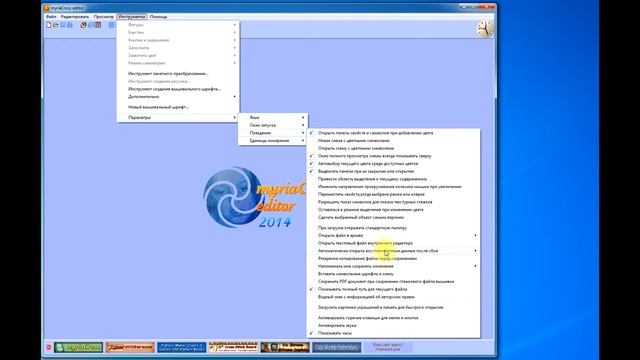Viewport: 640px width, 360px height.
Task: Click the blue icon next to the brown-red icon
Action: [91, 25]
